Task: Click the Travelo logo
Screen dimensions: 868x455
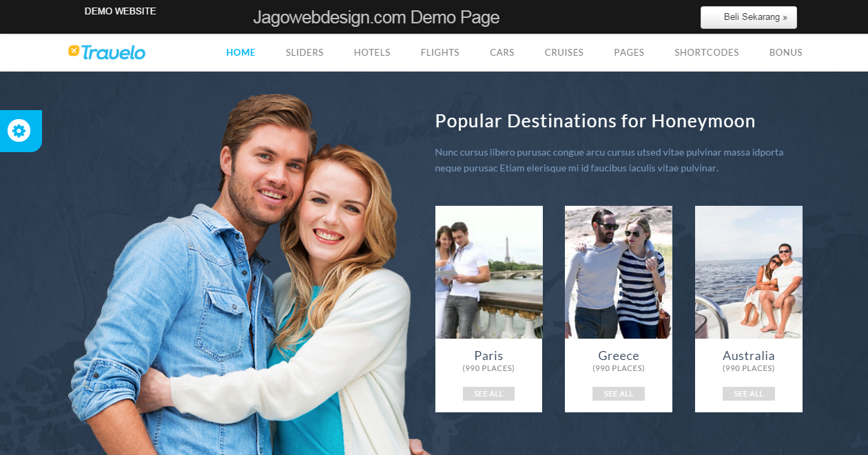Action: [x=107, y=52]
